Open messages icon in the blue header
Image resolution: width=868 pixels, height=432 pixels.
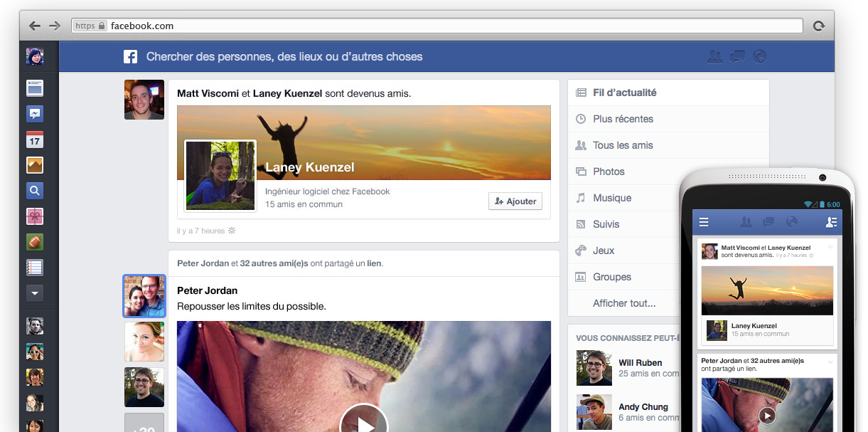pyautogui.click(x=737, y=56)
